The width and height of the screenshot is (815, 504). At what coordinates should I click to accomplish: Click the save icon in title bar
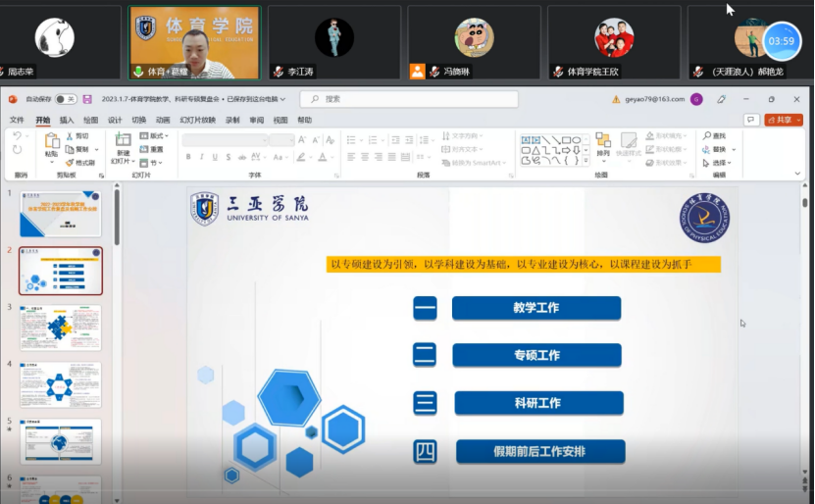point(87,99)
